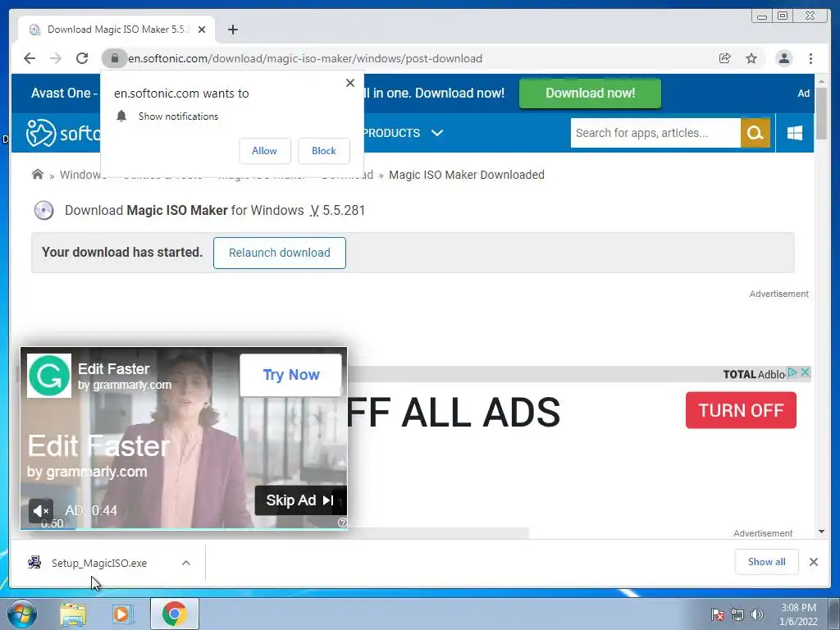
Task: Click the Grammarly logo in the ad
Action: 48,376
